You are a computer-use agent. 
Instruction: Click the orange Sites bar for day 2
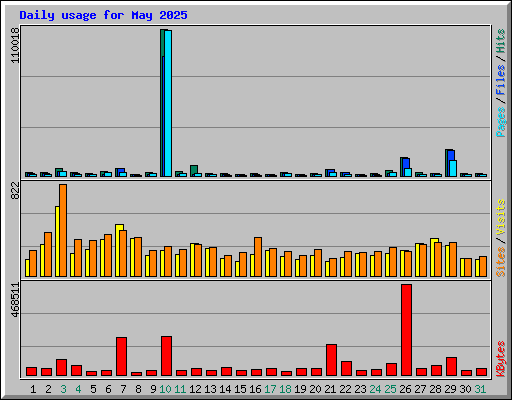(48, 254)
